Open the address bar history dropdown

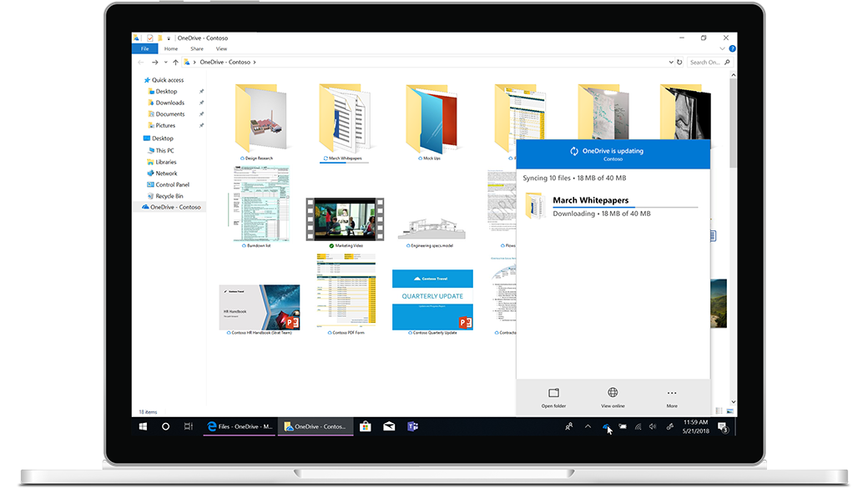(671, 63)
